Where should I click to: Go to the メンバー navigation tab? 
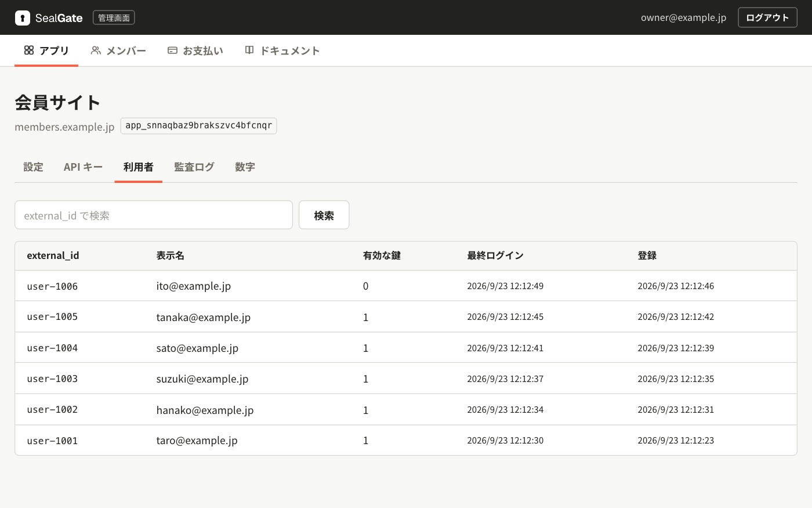pyautogui.click(x=118, y=51)
